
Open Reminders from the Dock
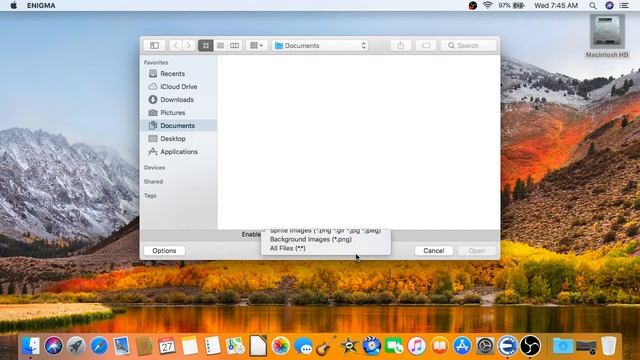(x=212, y=346)
